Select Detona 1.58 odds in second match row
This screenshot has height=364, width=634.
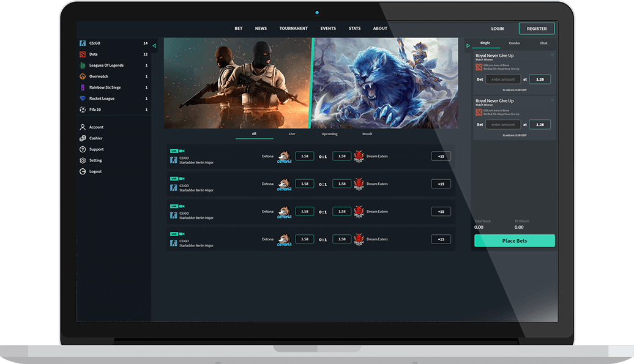coord(305,184)
